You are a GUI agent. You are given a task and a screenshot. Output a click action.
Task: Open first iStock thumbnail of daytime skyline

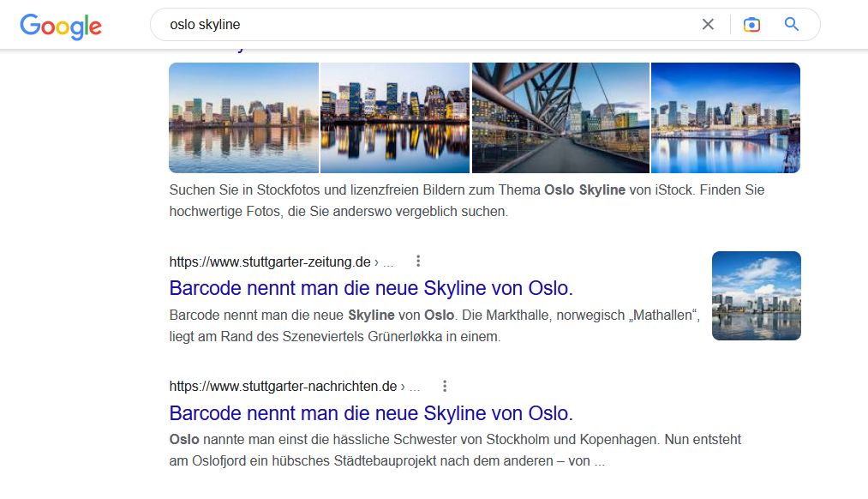243,117
